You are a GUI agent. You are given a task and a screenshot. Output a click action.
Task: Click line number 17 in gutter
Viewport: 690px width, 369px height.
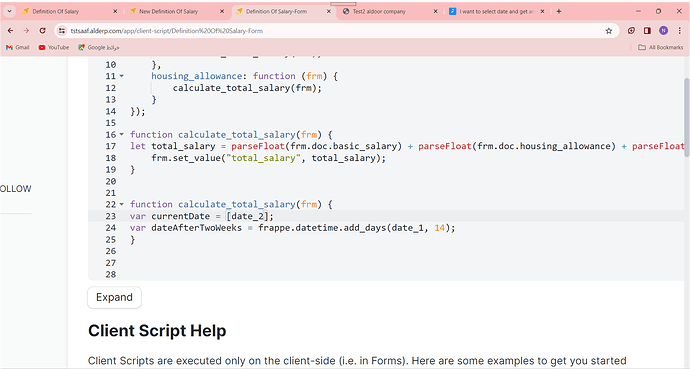click(110, 146)
